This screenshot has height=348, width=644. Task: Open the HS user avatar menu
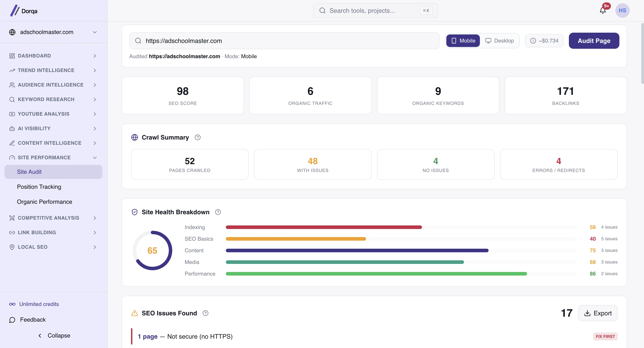tap(622, 11)
